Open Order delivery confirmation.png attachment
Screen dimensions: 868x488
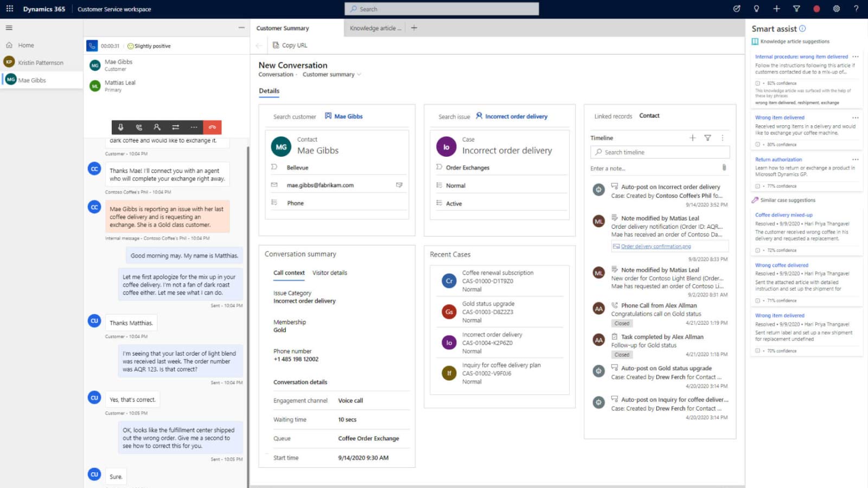(x=656, y=246)
